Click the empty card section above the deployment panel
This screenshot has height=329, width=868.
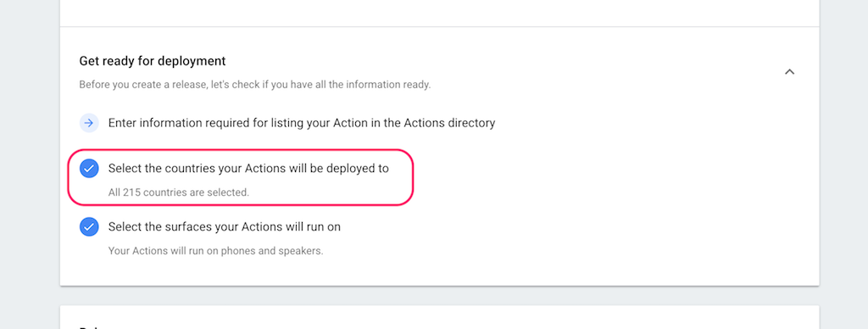coord(440,13)
